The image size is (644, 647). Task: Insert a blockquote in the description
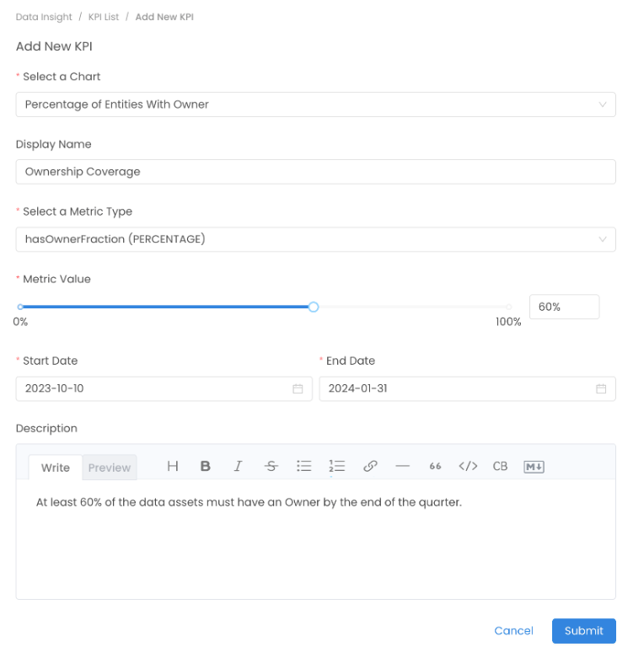[435, 466]
